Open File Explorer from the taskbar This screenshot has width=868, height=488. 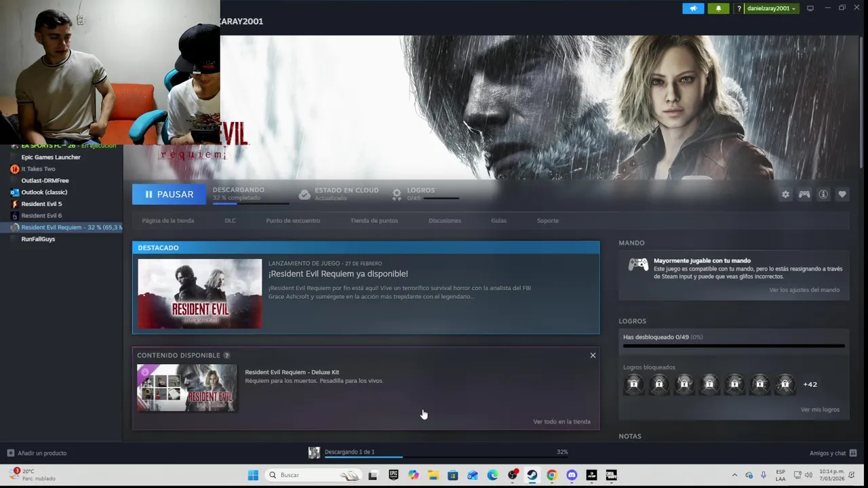click(433, 475)
